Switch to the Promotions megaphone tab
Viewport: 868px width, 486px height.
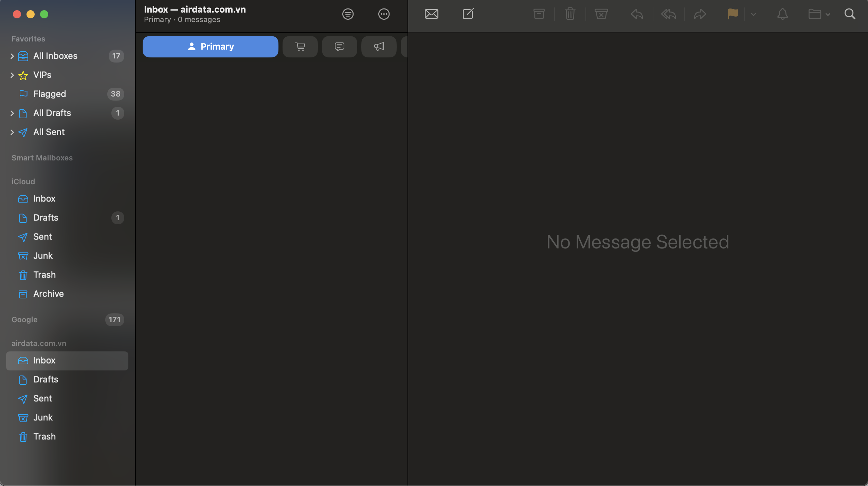[x=379, y=47]
